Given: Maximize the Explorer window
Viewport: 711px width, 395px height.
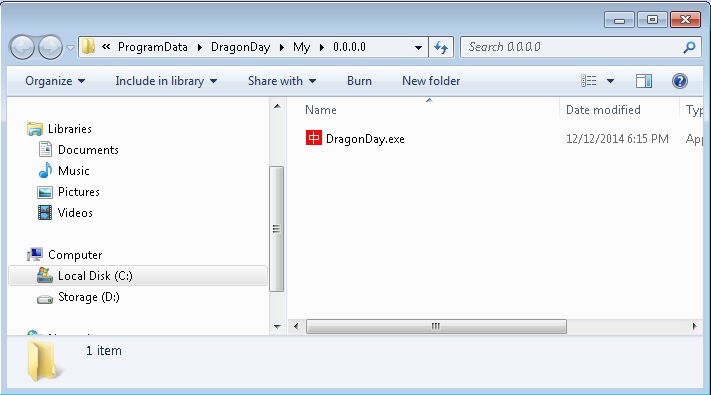Looking at the screenshot, I should click(x=652, y=20).
